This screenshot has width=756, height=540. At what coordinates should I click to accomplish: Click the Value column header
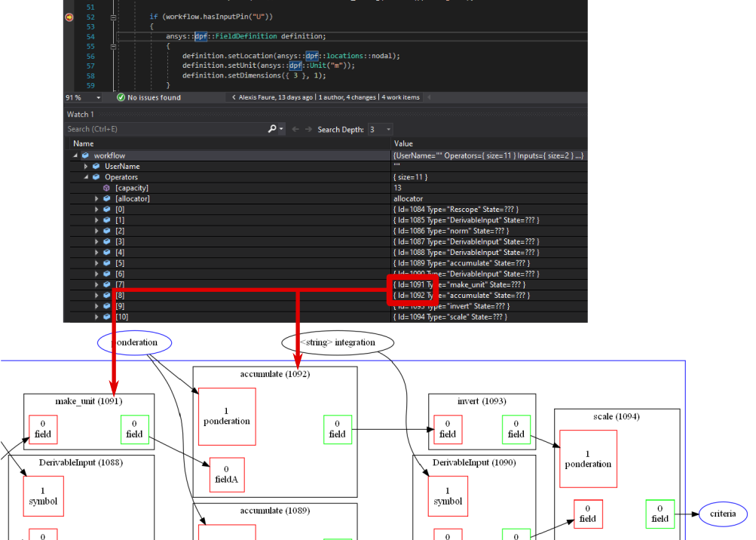(403, 144)
